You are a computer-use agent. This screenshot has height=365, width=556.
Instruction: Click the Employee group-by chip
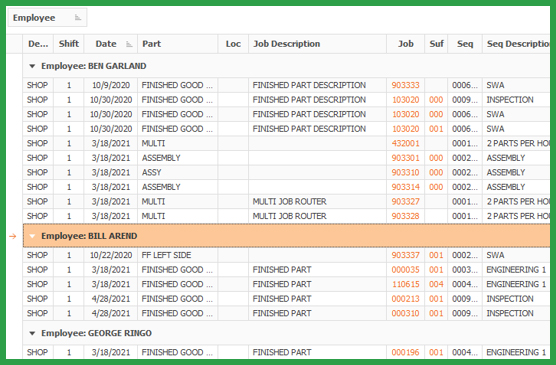tap(47, 18)
